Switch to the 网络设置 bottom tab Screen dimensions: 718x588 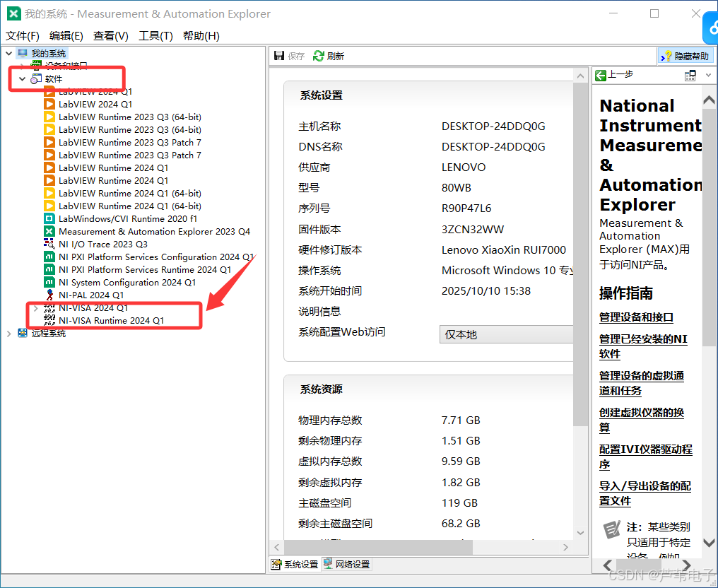point(346,564)
